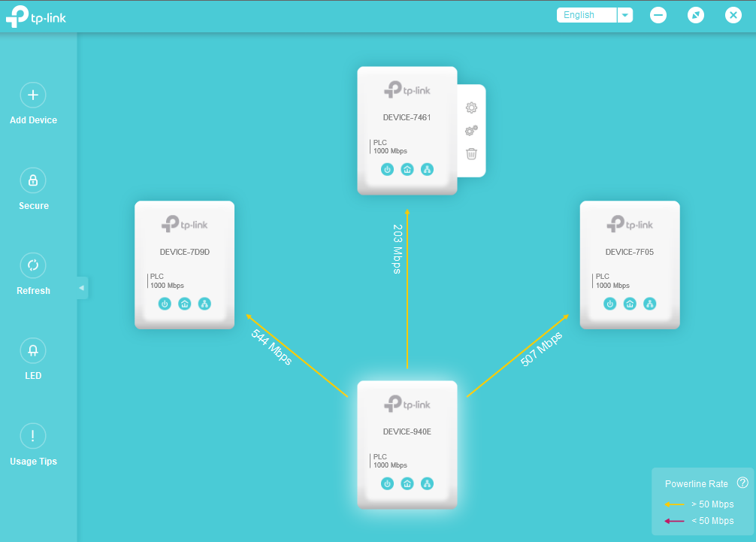Image resolution: width=756 pixels, height=542 pixels.
Task: Click the 203 Mbps link rate label
Action: 398,249
